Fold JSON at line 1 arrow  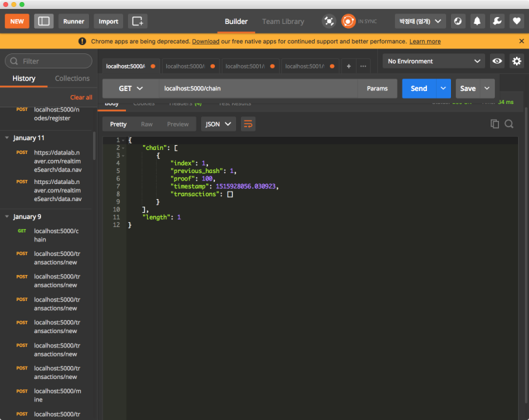coord(123,140)
